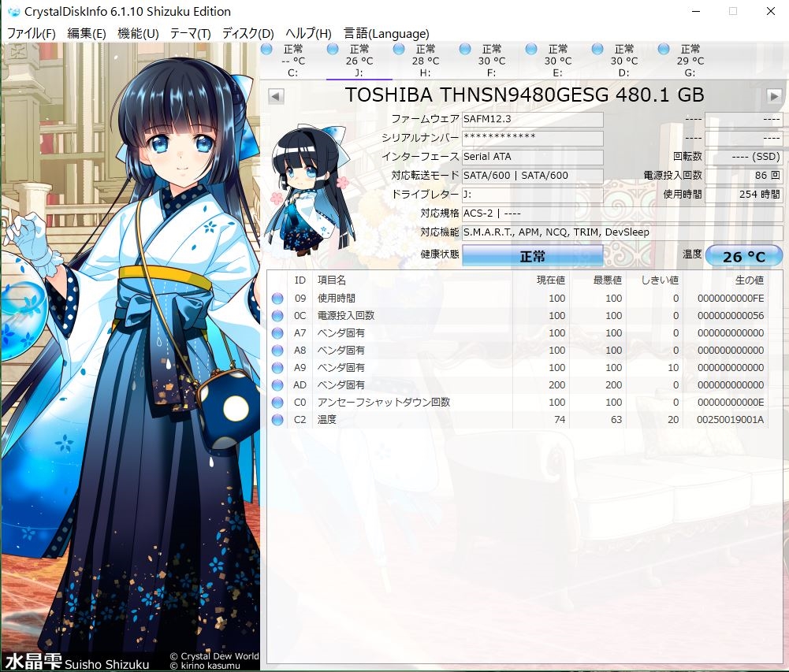This screenshot has height=672, width=789.
Task: Select disk H: 28 °C tab
Action: [426, 61]
